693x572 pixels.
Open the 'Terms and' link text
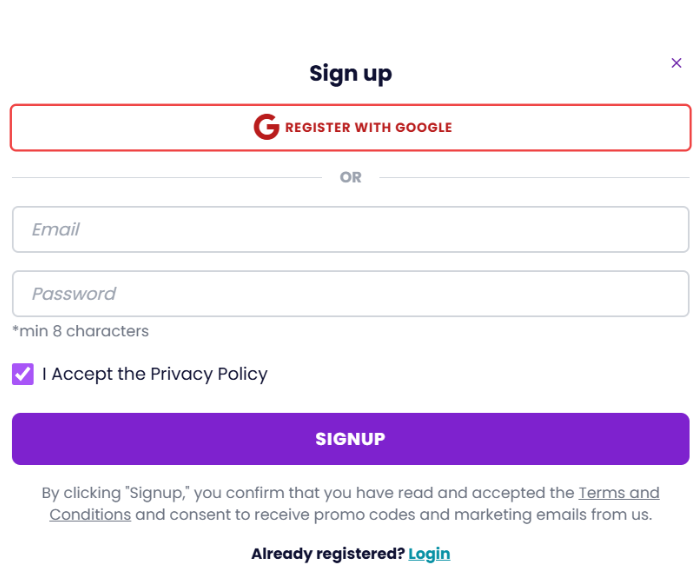619,493
